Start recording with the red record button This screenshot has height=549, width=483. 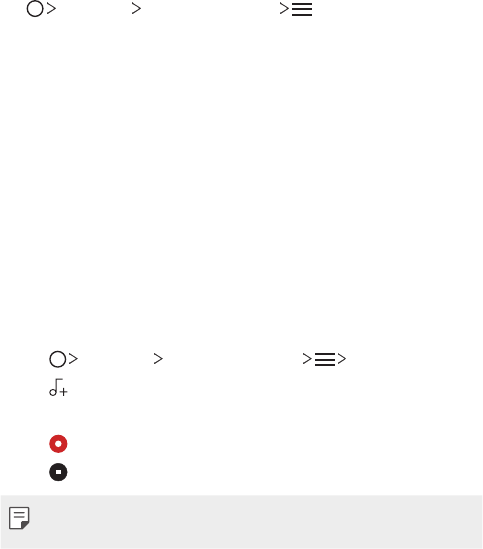[x=58, y=444]
